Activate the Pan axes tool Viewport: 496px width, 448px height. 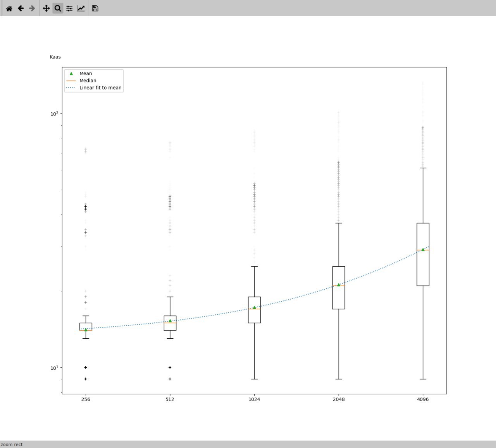pyautogui.click(x=46, y=8)
